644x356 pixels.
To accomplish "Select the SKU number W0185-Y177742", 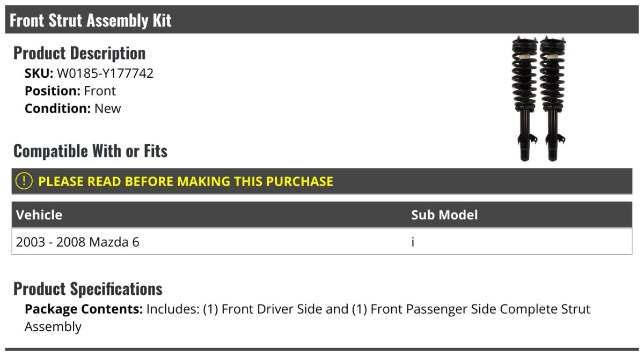I will pos(105,73).
